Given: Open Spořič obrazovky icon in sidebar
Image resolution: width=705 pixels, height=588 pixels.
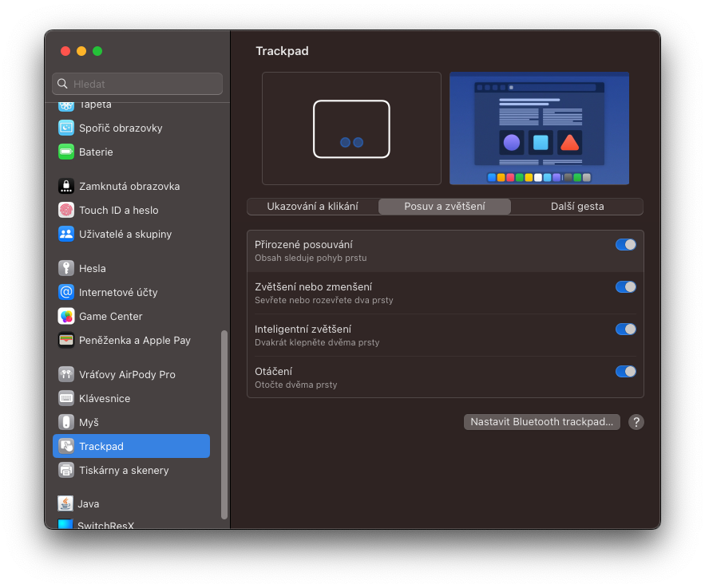Looking at the screenshot, I should tap(66, 128).
